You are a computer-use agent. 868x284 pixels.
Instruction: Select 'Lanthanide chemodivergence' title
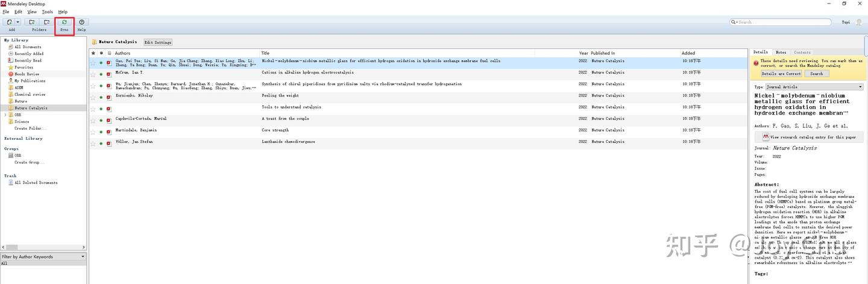(288, 142)
